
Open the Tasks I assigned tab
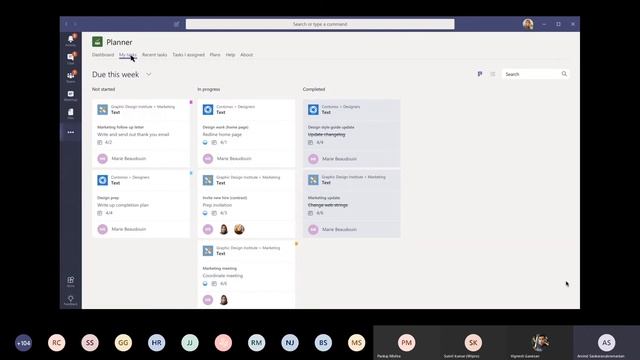[x=189, y=55]
